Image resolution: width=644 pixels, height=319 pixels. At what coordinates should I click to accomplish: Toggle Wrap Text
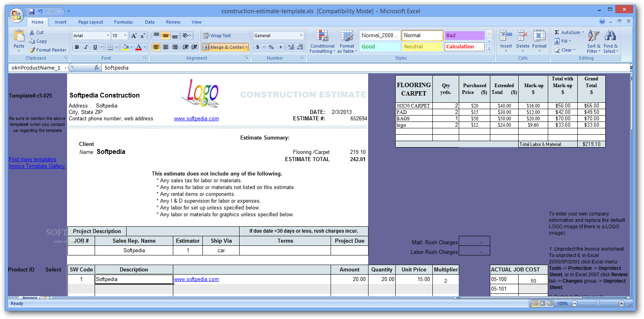pyautogui.click(x=217, y=36)
